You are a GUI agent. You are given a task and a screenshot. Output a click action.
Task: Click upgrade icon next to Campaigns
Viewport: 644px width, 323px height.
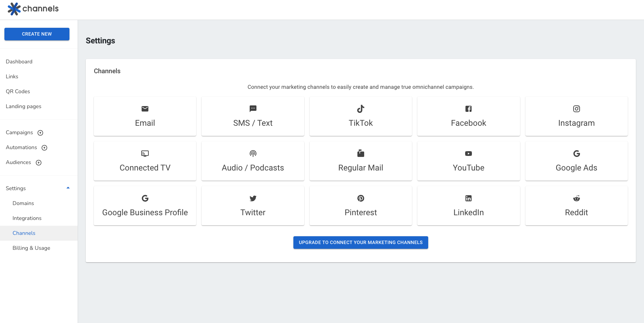pos(40,133)
